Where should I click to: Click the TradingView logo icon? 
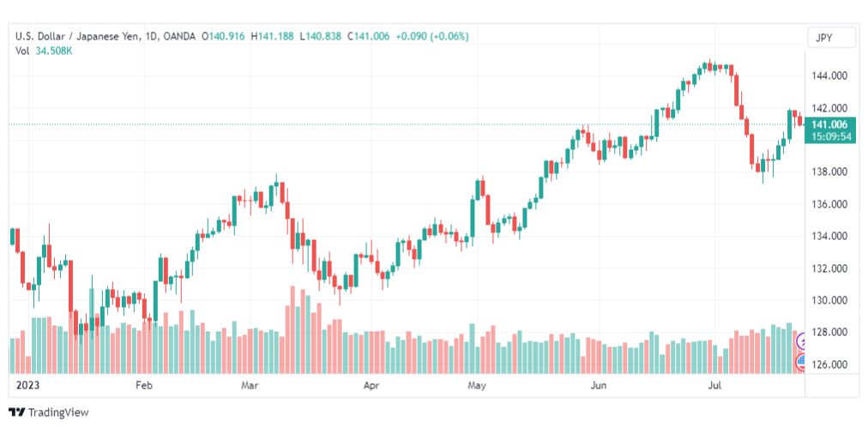(x=16, y=412)
